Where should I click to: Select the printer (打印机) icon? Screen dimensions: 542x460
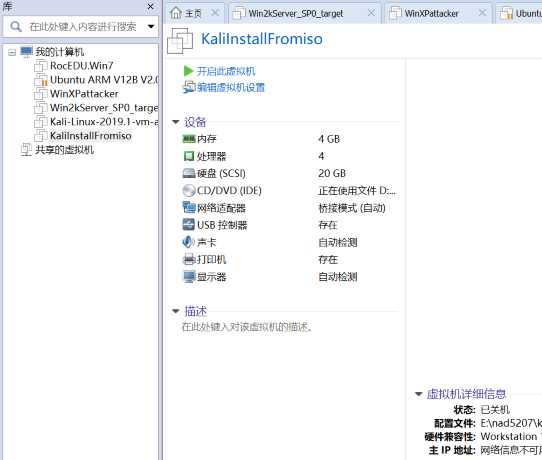click(x=189, y=259)
